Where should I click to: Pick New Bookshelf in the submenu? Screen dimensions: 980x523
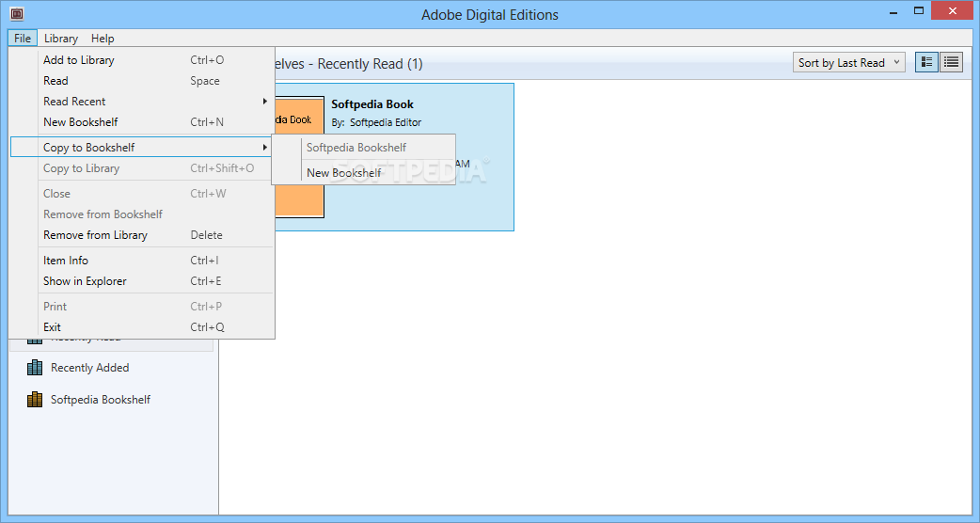(364, 173)
